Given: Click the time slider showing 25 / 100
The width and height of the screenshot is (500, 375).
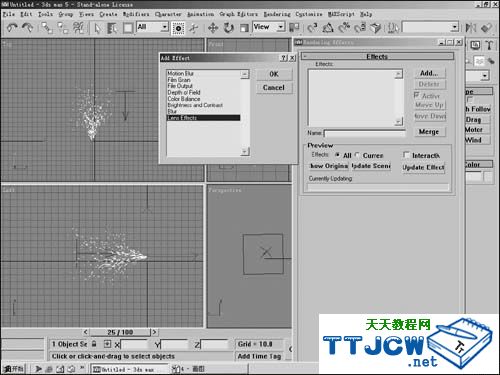Looking at the screenshot, I should (x=120, y=332).
